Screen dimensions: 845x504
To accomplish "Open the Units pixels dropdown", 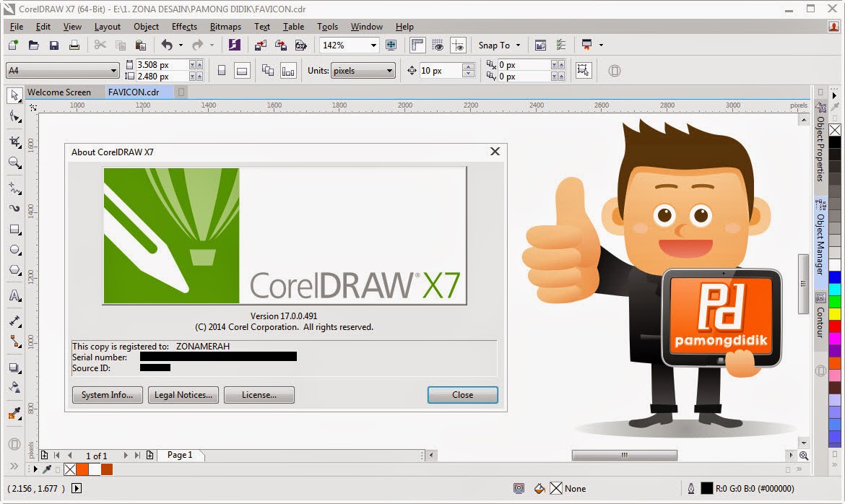I will (x=363, y=71).
